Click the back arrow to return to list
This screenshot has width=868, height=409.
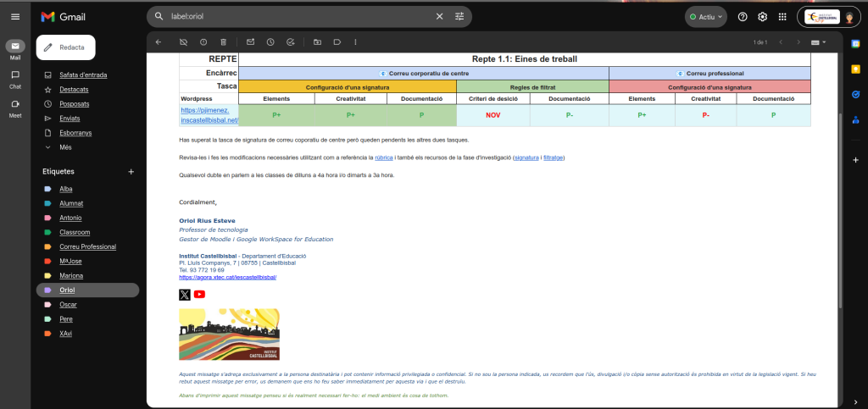158,41
